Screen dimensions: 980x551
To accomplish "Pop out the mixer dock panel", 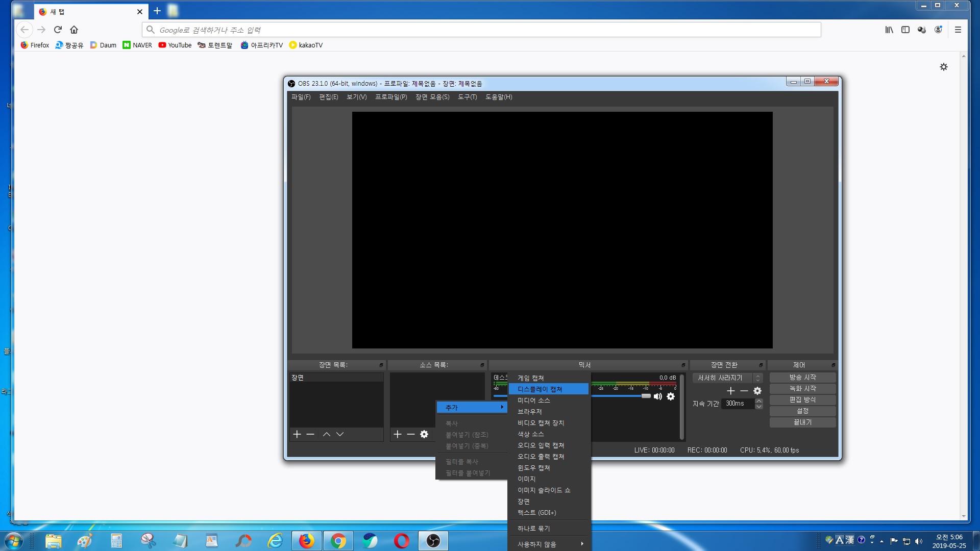I will coord(683,365).
